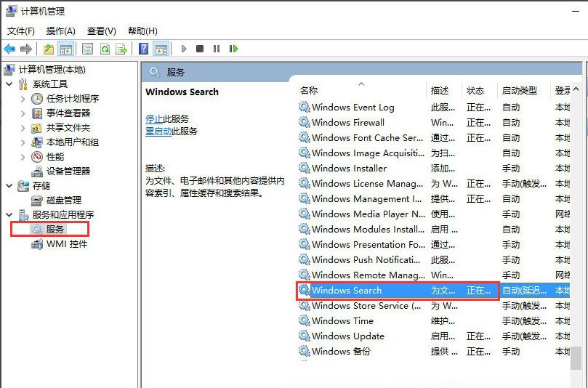Select the Windows Event Log service
Image resolution: width=588 pixels, height=388 pixels.
coord(434,108)
